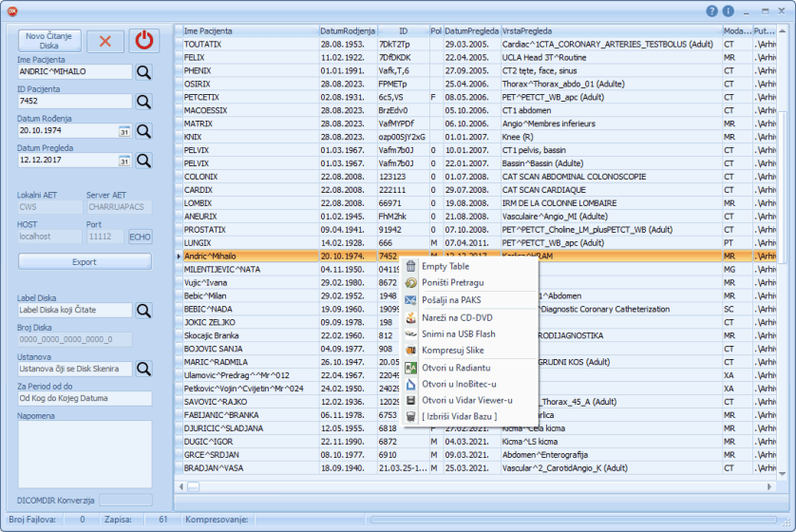Click the Ustanova search magnifier
Image resolution: width=796 pixels, height=532 pixels.
[x=142, y=369]
